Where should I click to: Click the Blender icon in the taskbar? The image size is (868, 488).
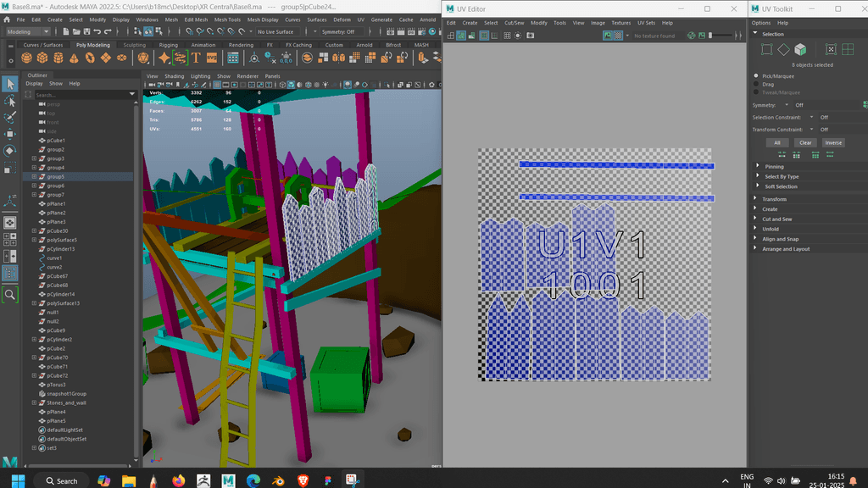[x=276, y=480]
